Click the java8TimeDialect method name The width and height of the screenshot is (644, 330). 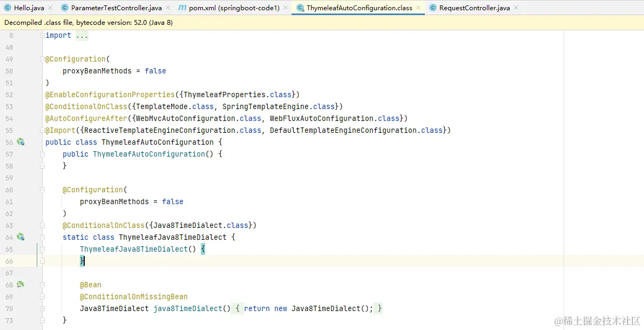pos(188,308)
